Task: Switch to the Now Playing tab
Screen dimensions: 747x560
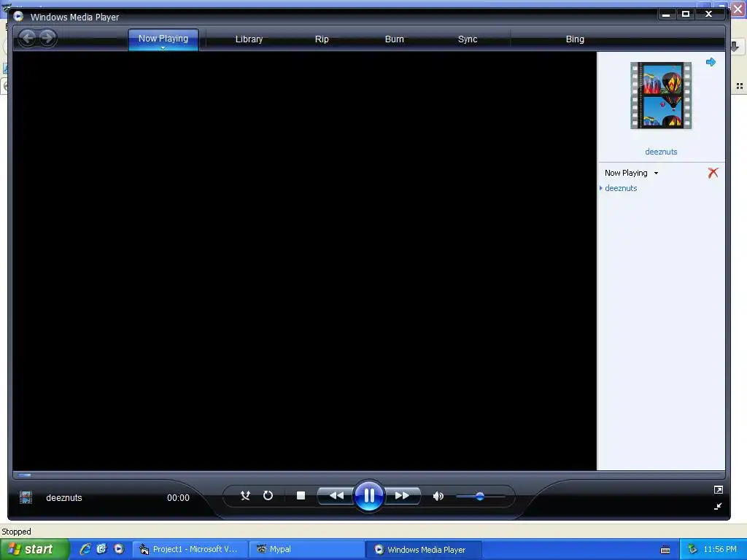Action: (x=163, y=38)
